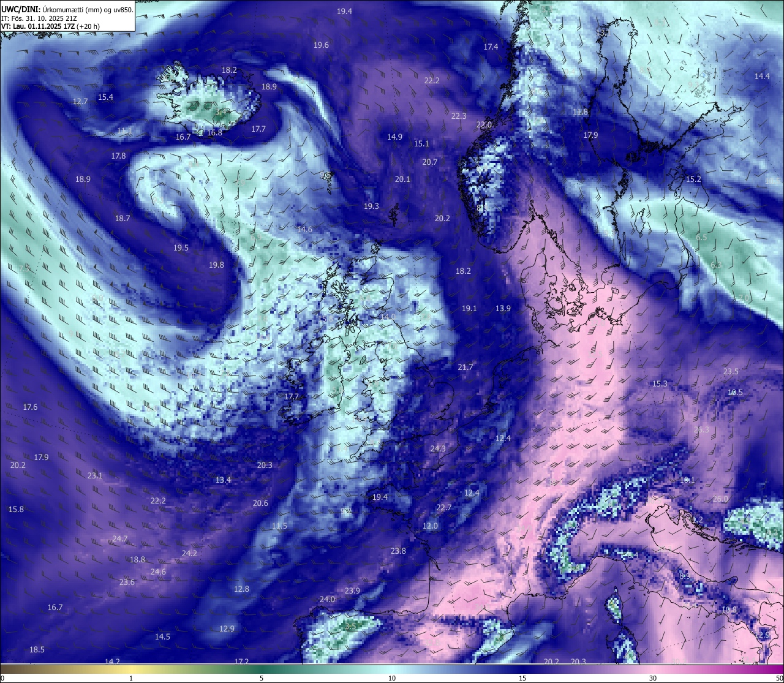
Task: Click the 22.7 value label
Action: [444, 507]
